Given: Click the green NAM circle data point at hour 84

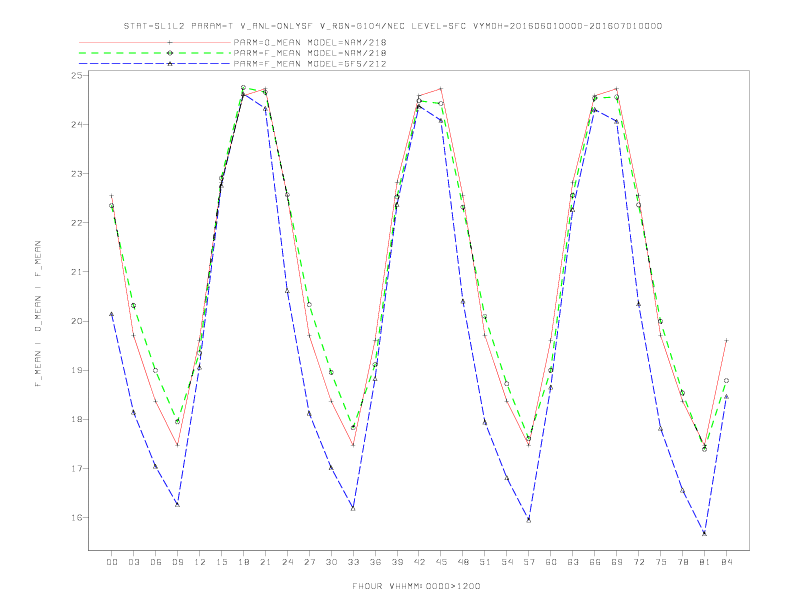Looking at the screenshot, I should tap(726, 381).
